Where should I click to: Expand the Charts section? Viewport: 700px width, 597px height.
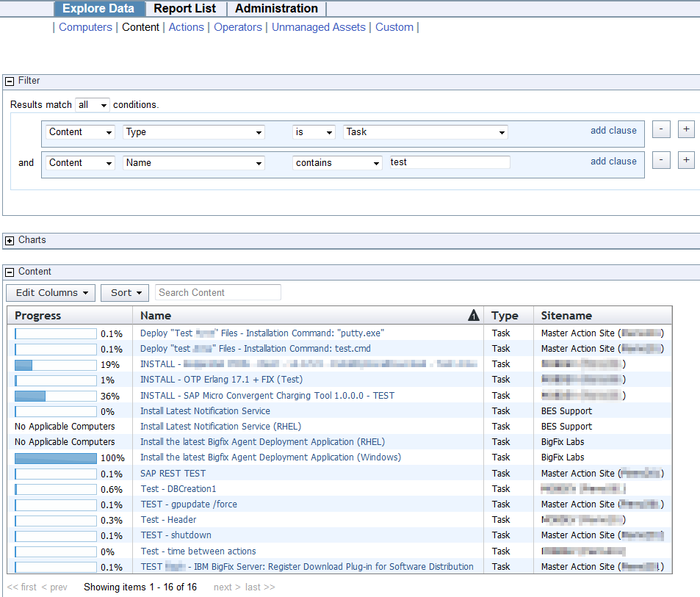coord(9,240)
